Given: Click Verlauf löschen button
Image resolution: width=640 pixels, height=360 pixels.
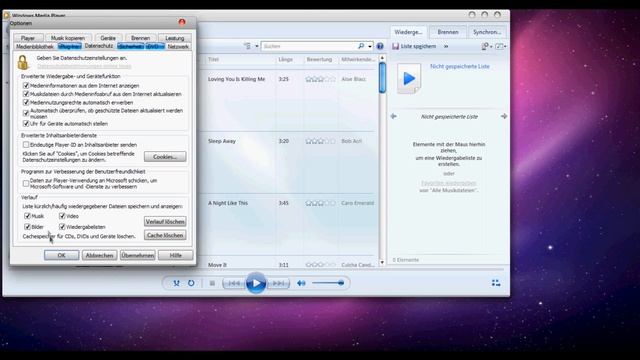Looking at the screenshot, I should click(x=165, y=222).
